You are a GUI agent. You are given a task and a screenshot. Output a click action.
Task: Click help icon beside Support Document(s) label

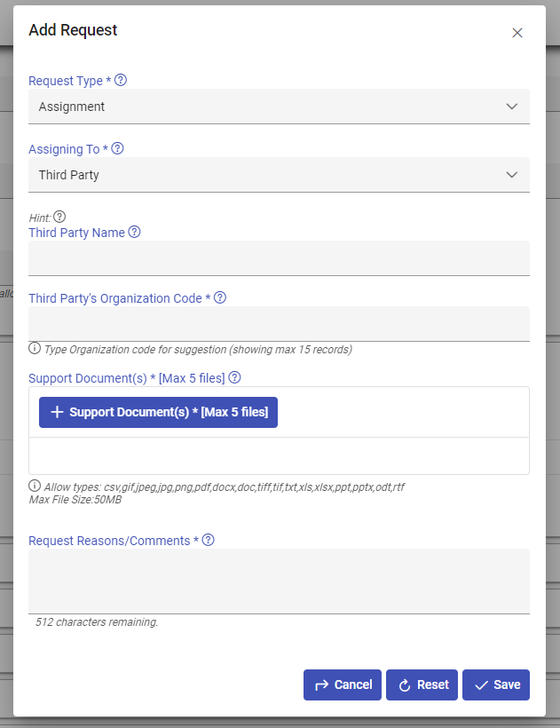click(x=235, y=378)
